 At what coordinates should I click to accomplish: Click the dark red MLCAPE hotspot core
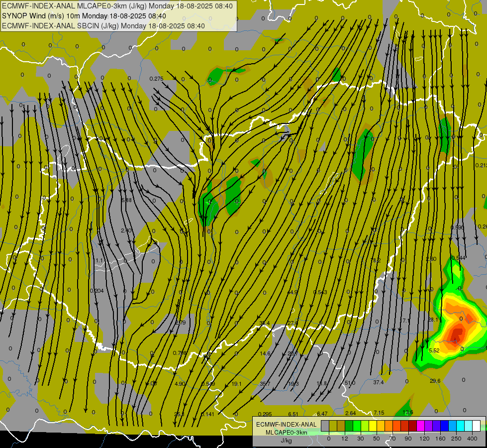point(457,335)
